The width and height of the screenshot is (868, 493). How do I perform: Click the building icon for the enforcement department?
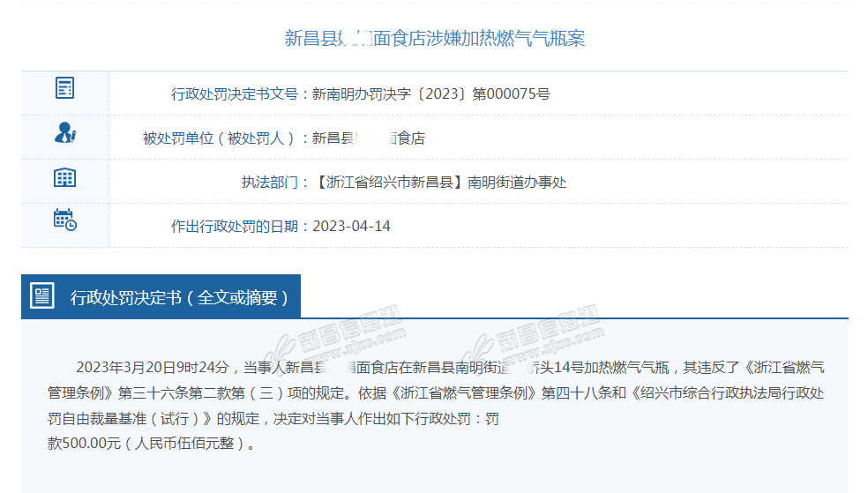click(x=64, y=177)
